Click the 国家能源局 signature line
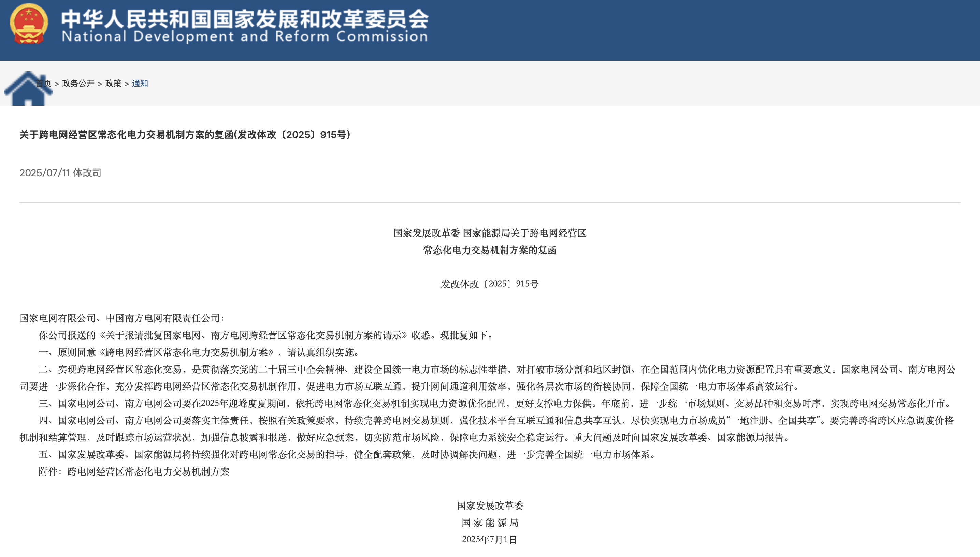 490,523
